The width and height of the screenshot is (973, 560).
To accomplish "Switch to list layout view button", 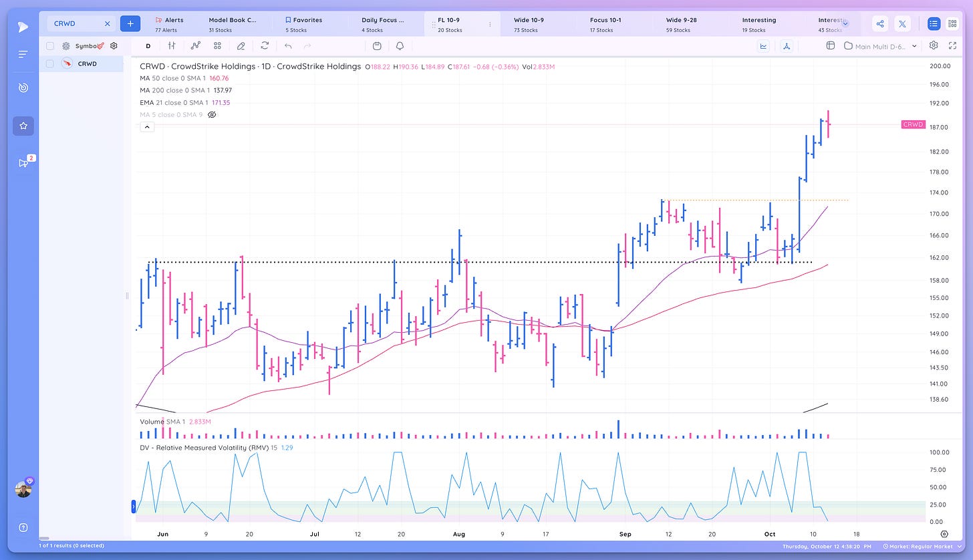I will 934,24.
